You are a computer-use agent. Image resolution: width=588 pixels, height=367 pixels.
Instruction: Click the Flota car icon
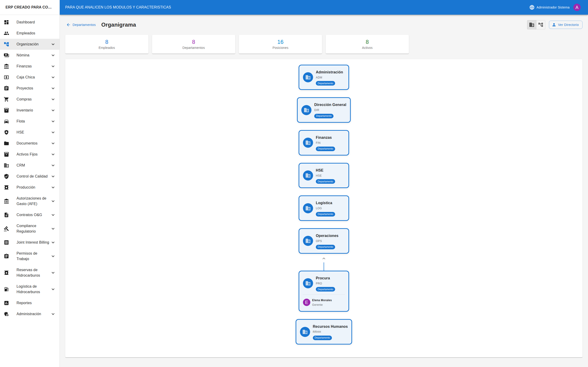point(7,121)
